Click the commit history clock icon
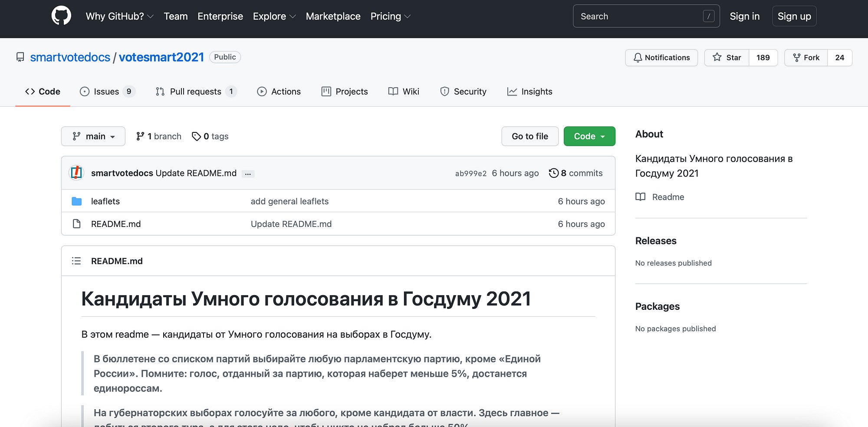The width and height of the screenshot is (868, 427). (x=553, y=173)
